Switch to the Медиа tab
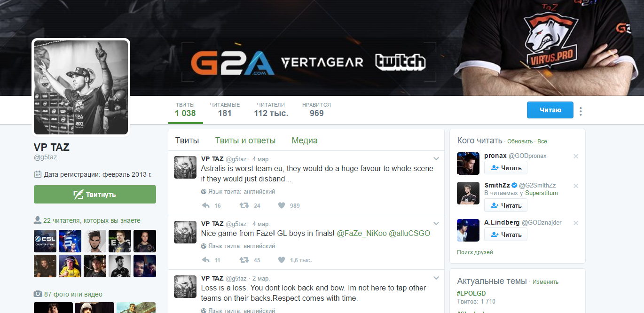The height and width of the screenshot is (313, 644). click(x=305, y=141)
